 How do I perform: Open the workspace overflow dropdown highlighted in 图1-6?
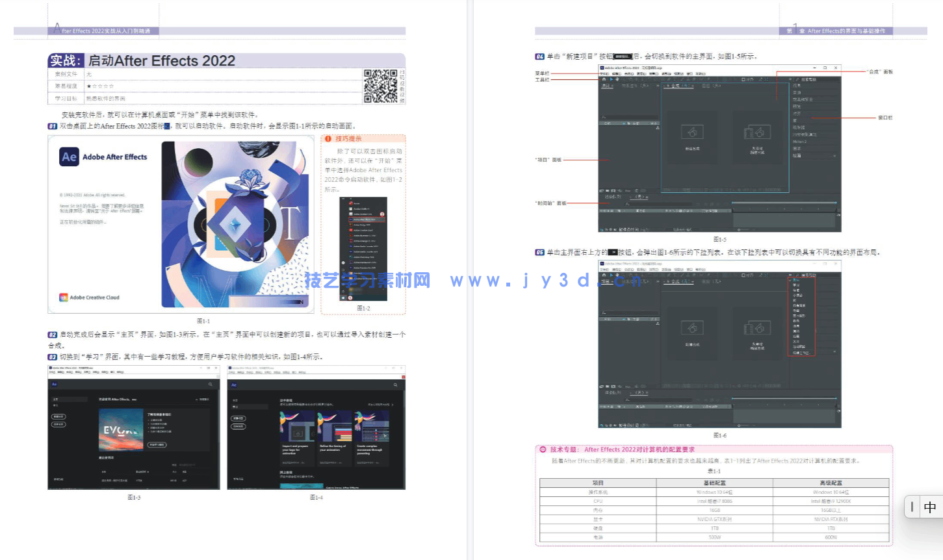click(790, 275)
